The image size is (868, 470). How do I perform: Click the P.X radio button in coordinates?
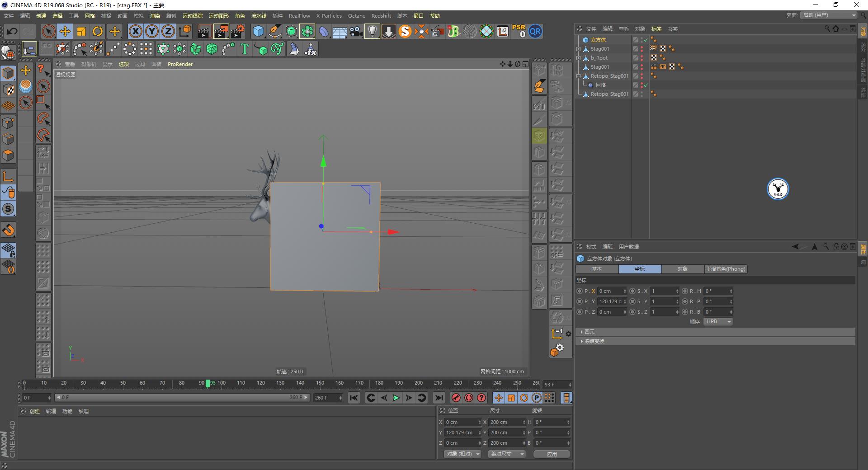(580, 291)
